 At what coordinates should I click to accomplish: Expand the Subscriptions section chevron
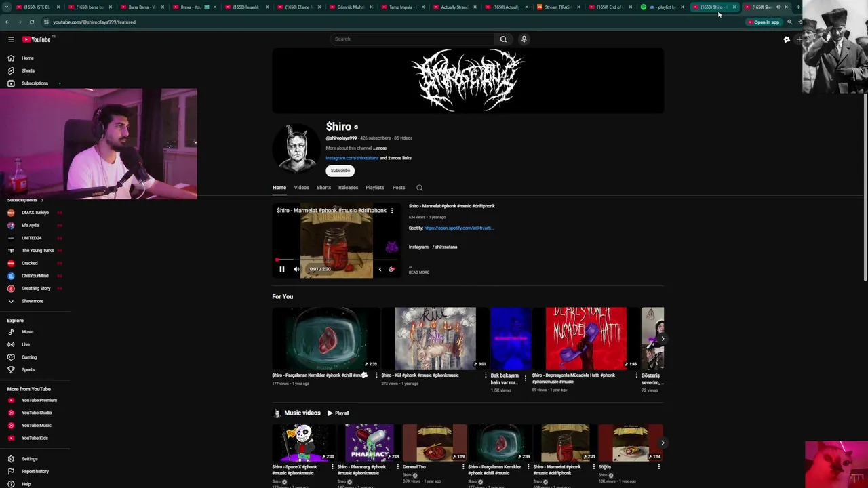[x=41, y=201]
